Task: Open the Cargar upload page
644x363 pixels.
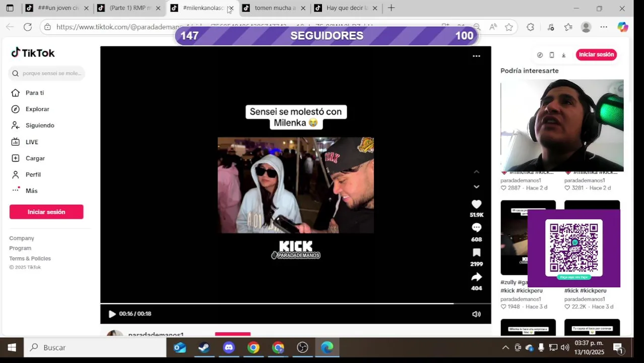Action: [35, 158]
